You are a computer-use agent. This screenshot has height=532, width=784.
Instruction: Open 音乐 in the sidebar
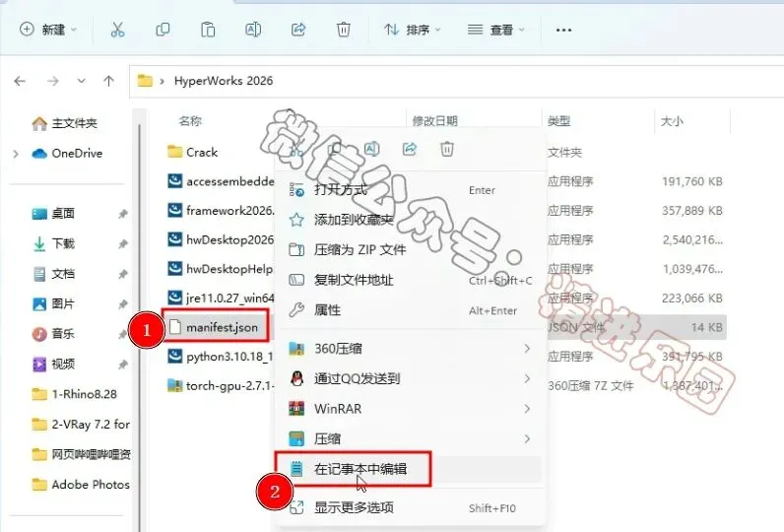pyautogui.click(x=53, y=334)
